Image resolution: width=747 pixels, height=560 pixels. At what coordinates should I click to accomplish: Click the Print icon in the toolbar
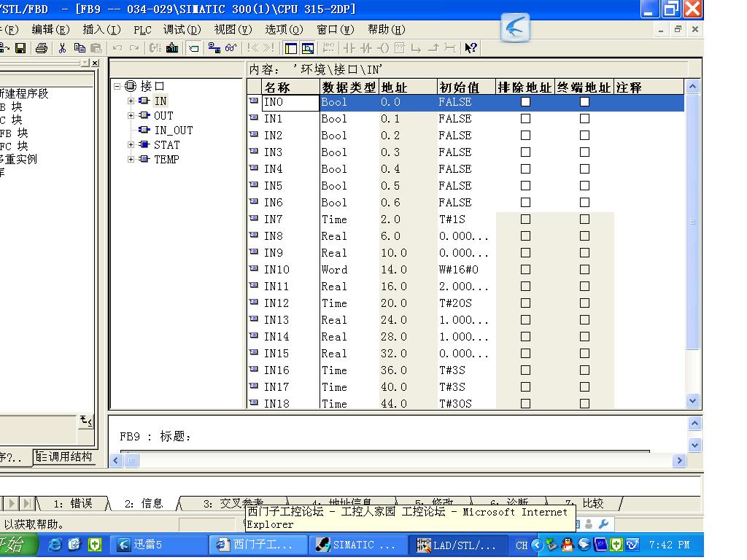pos(42,48)
